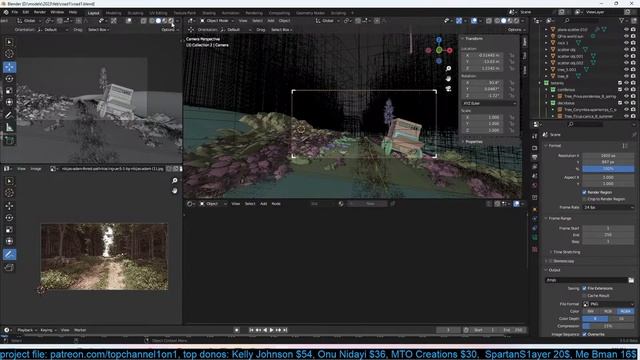Select the Rotate tool in left viewport toolbar
This screenshot has width=640, height=360.
click(x=9, y=79)
